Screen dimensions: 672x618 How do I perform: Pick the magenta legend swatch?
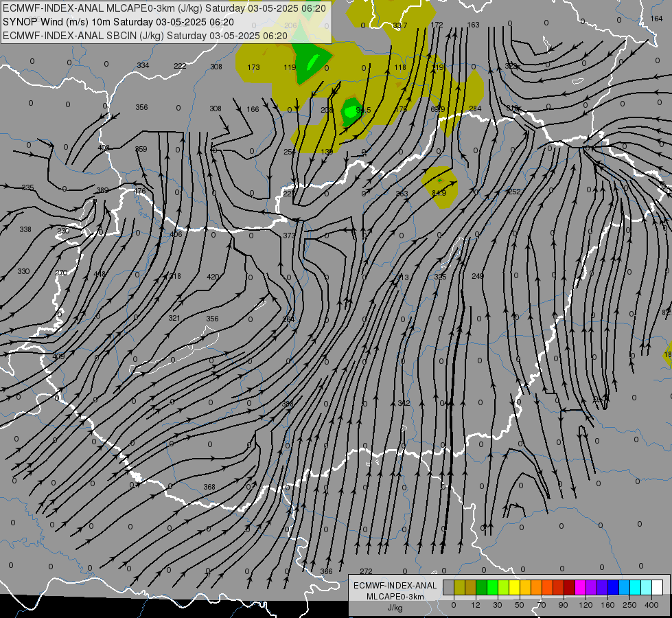coord(580,587)
